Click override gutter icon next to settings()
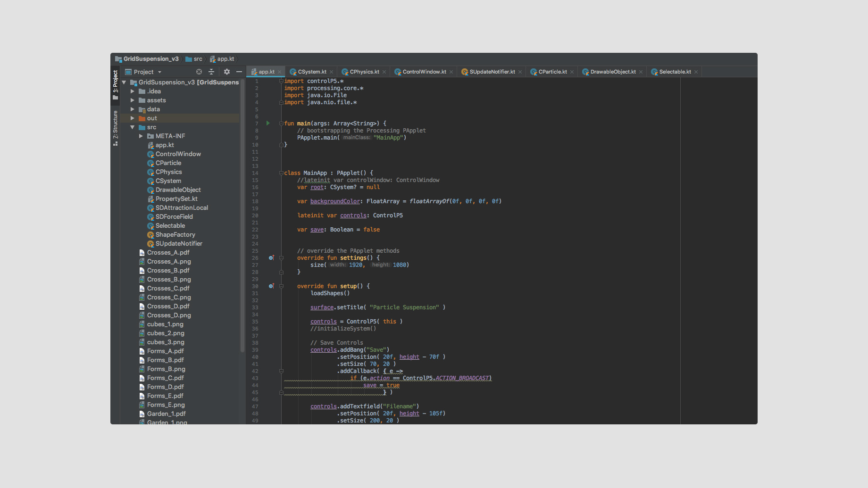The width and height of the screenshot is (868, 488). click(x=271, y=258)
